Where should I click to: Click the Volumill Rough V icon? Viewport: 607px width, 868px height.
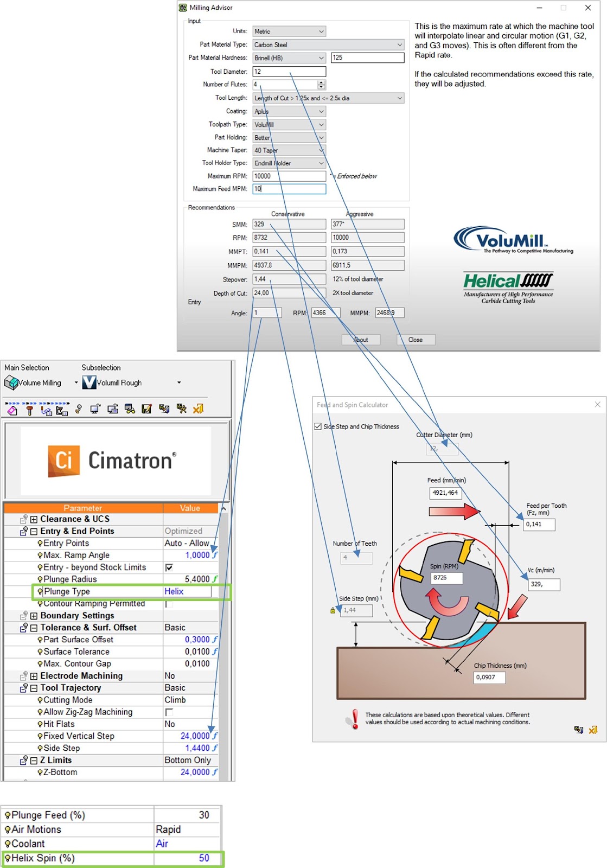click(x=89, y=382)
